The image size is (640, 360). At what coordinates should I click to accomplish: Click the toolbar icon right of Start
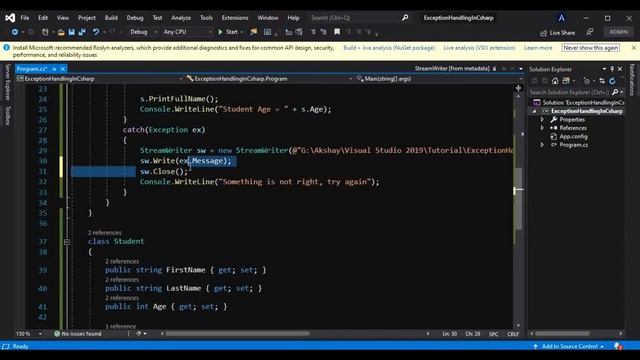pos(253,32)
